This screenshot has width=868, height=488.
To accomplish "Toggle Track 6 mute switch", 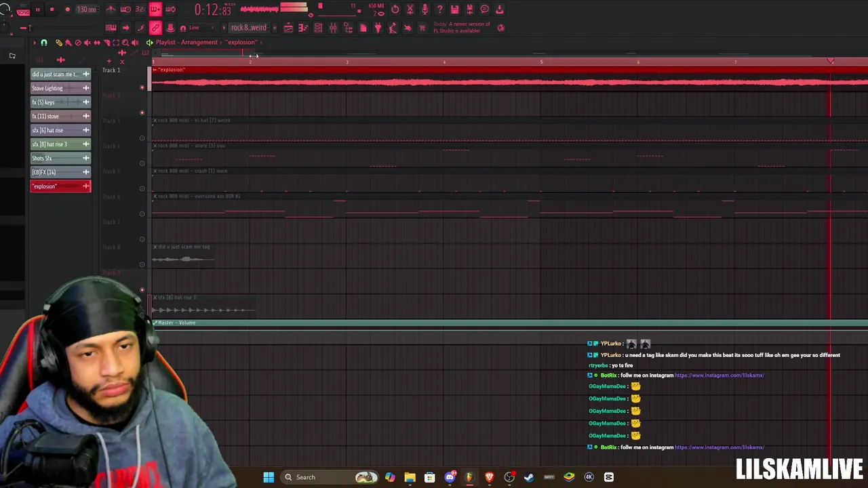I will point(142,214).
